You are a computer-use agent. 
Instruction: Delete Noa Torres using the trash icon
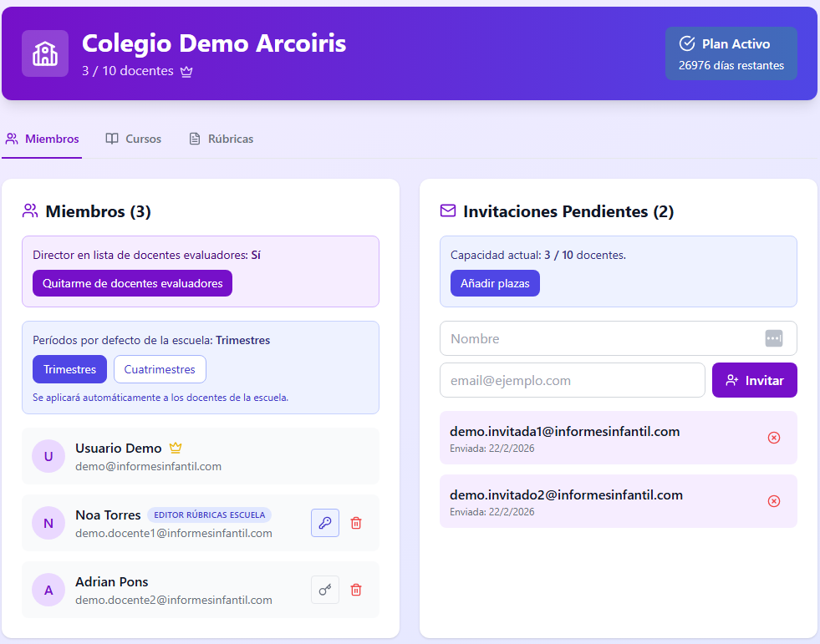coord(355,523)
